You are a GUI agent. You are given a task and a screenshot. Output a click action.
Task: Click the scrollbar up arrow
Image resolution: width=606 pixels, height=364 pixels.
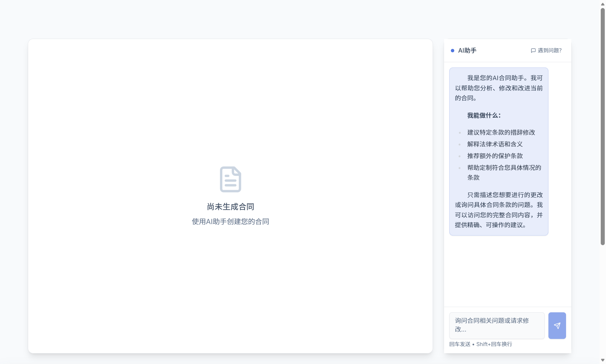coord(603,4)
